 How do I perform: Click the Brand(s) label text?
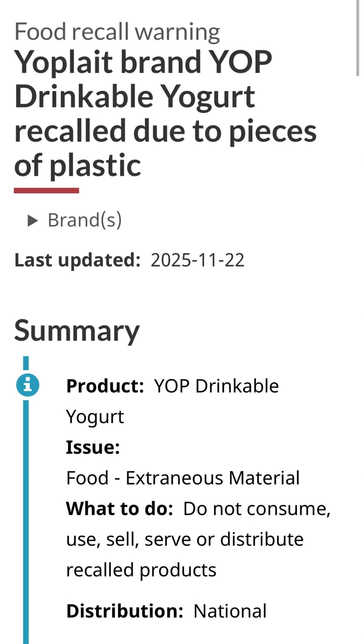(85, 220)
